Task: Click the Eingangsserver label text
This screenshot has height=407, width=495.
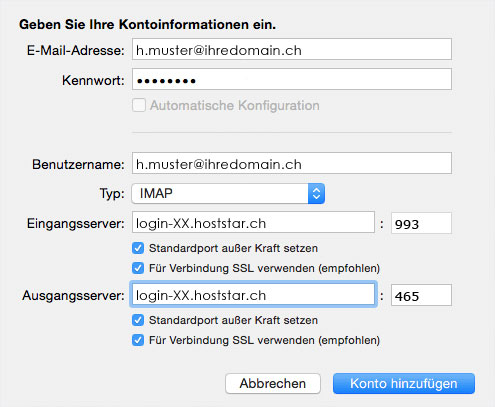Action: click(76, 224)
